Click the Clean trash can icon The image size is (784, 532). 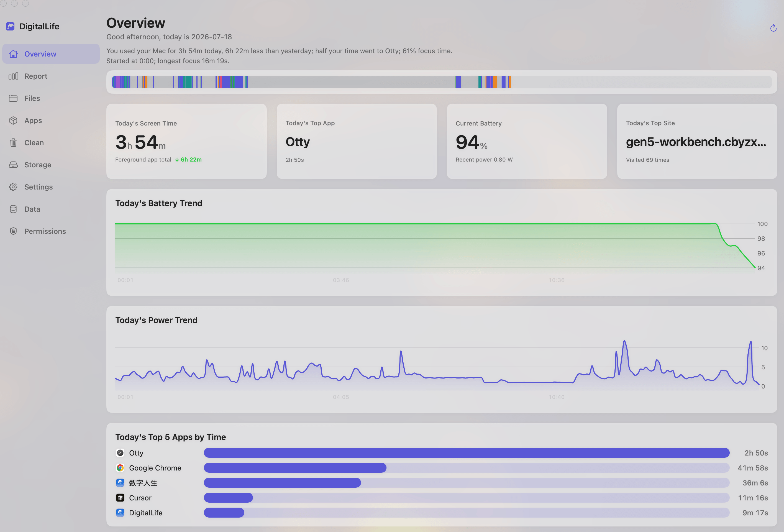pyautogui.click(x=13, y=143)
